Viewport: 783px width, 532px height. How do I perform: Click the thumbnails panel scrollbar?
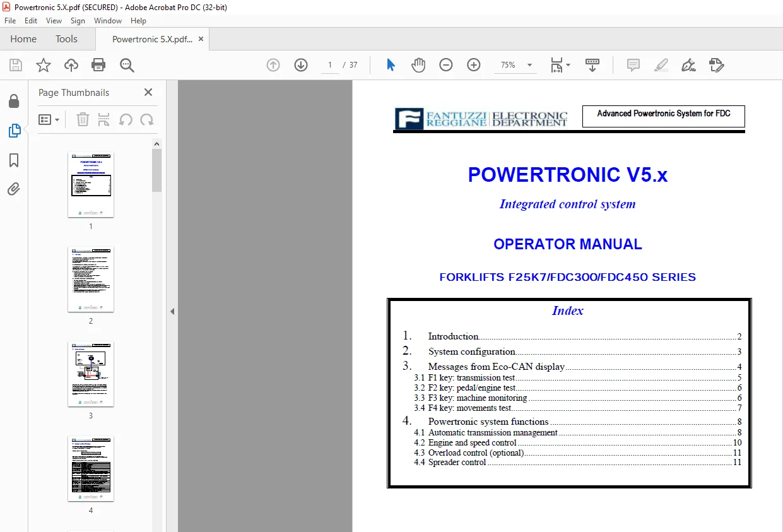(x=157, y=170)
